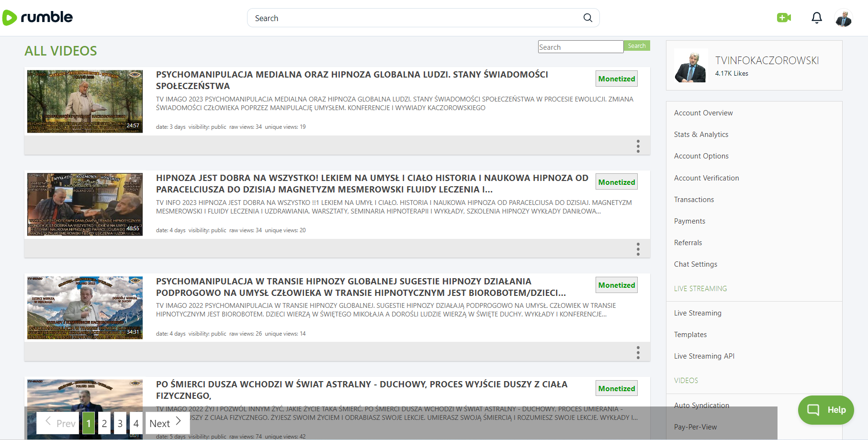Open Pay-Per-View

point(695,427)
